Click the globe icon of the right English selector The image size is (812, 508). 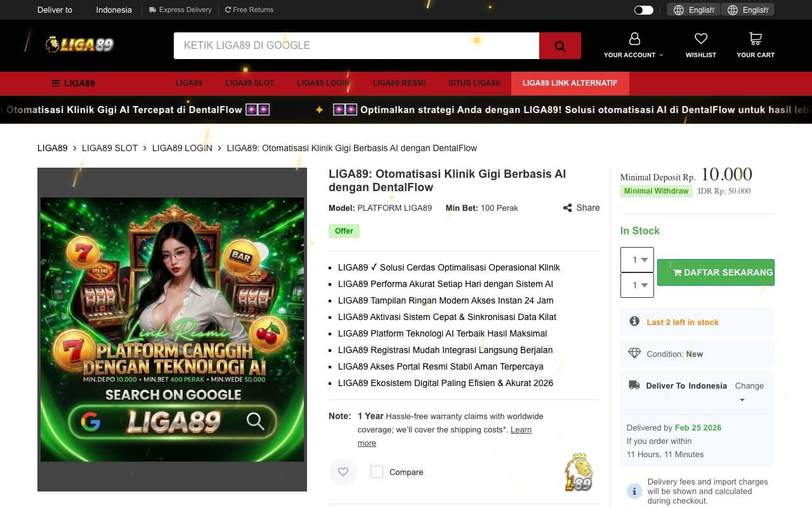(x=733, y=10)
